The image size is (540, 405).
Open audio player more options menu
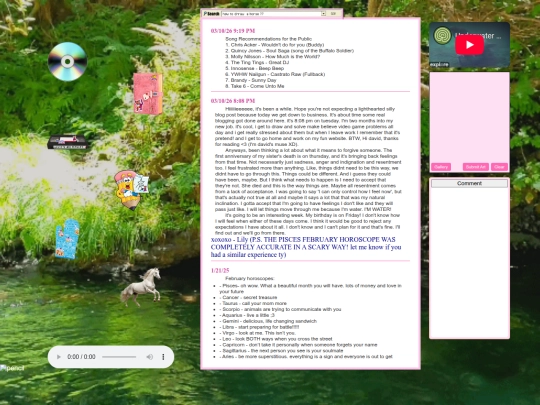[163, 357]
